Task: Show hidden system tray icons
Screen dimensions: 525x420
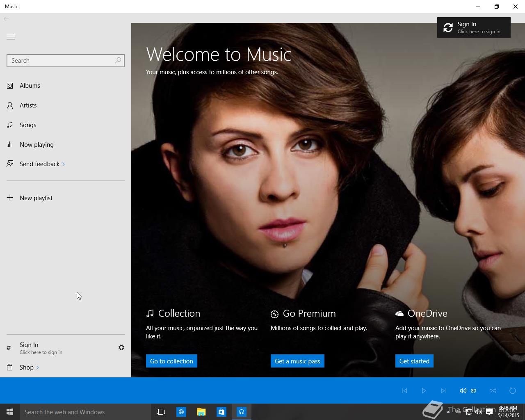Action: [449, 412]
